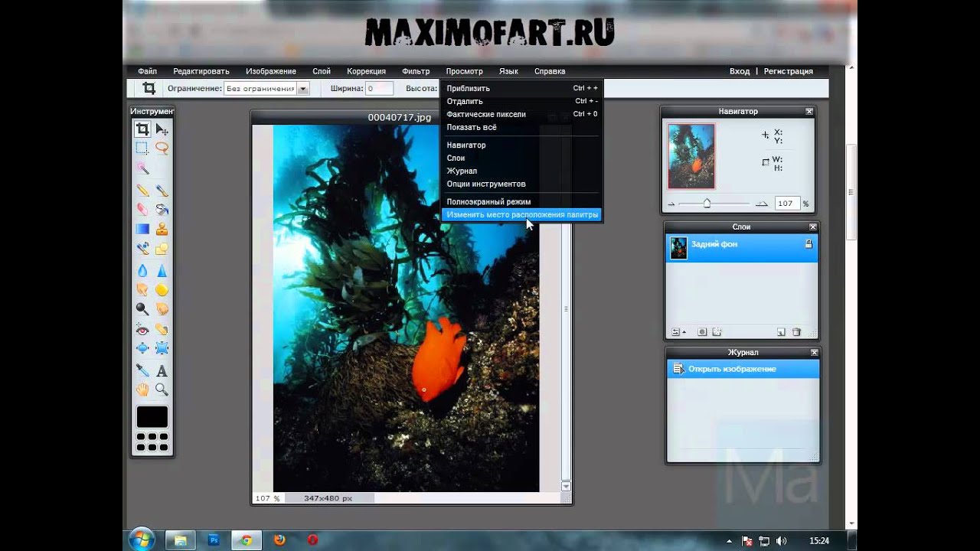Choose Отдалить from the view menu
980x551 pixels.
click(x=522, y=101)
